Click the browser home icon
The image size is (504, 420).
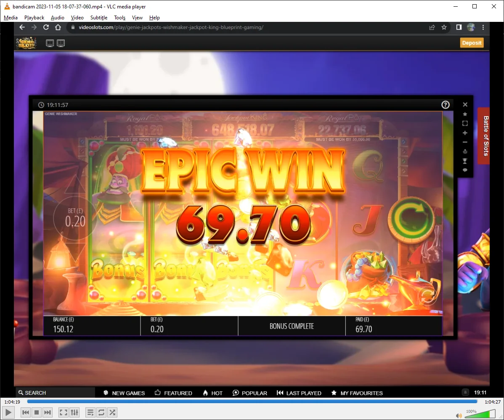click(x=58, y=27)
